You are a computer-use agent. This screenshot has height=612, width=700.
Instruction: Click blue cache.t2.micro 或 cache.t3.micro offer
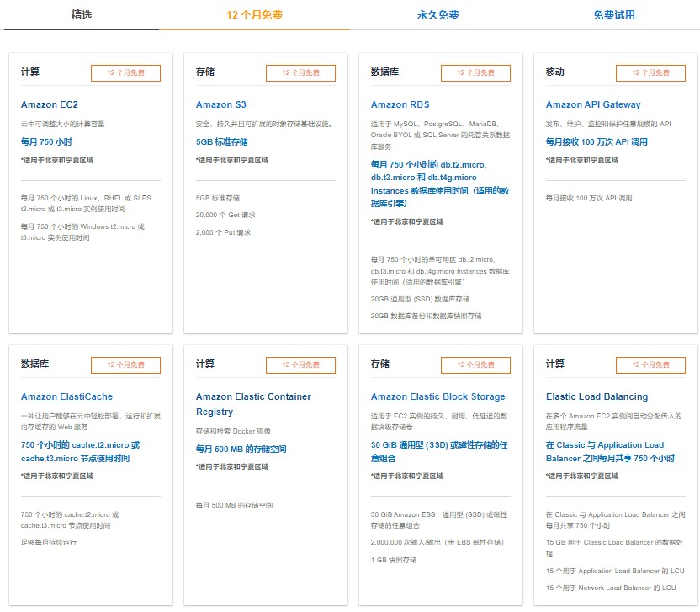pyautogui.click(x=81, y=451)
